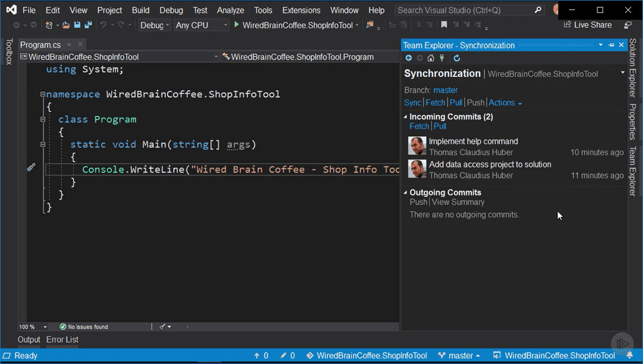Screen dimensions: 643x364
Task: Click the Live Share button
Action: (x=588, y=24)
